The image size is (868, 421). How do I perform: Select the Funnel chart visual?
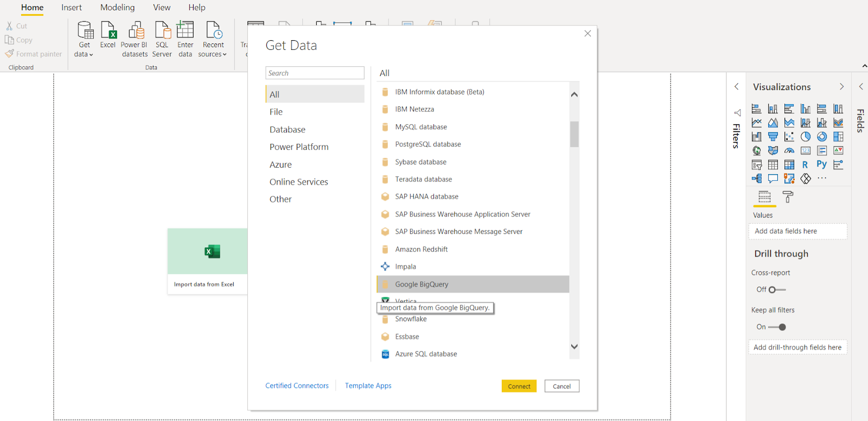pos(773,137)
